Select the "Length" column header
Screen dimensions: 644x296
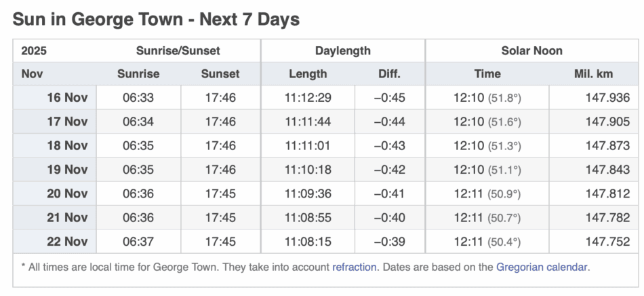308,74
